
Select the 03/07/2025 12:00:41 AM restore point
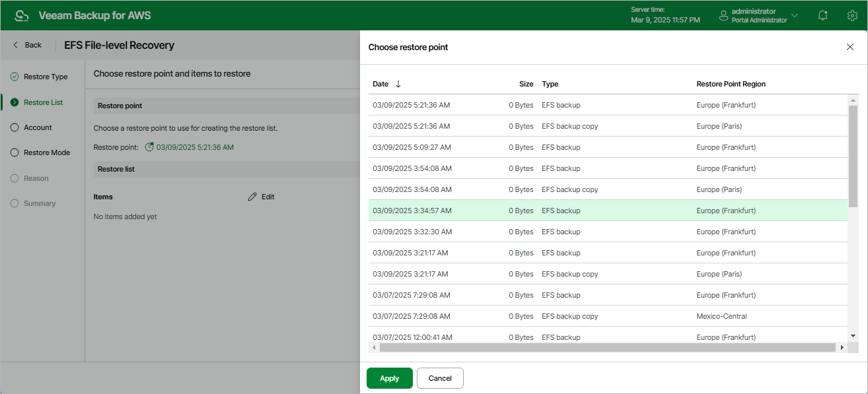point(608,335)
